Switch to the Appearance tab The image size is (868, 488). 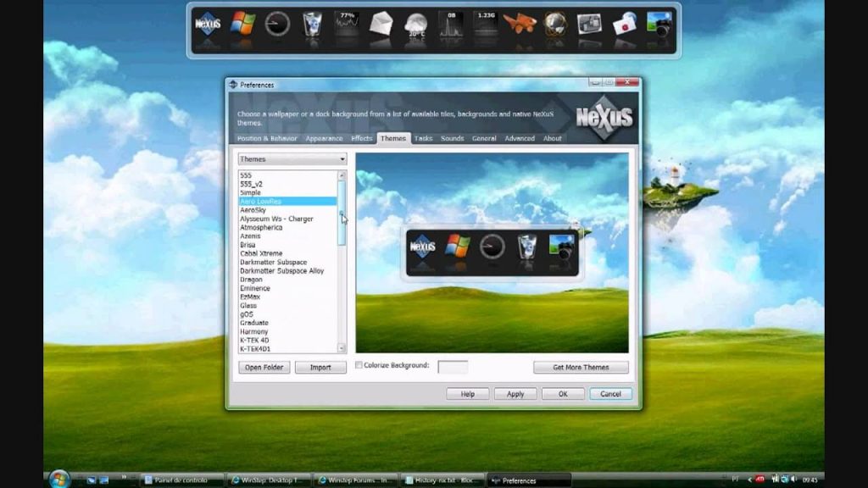(323, 139)
